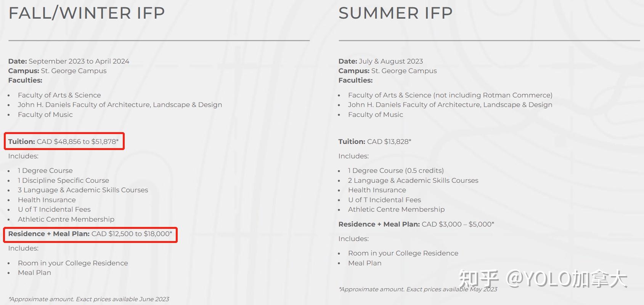This screenshot has height=305, width=644.
Task: Click the Fall/Winter John H. Daniels Faculty item
Action: 120,105
